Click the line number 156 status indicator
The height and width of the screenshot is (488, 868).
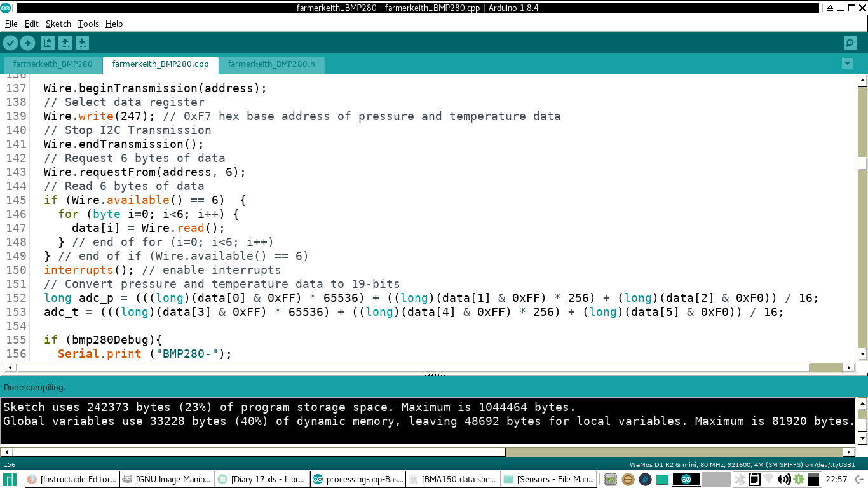coord(10,464)
